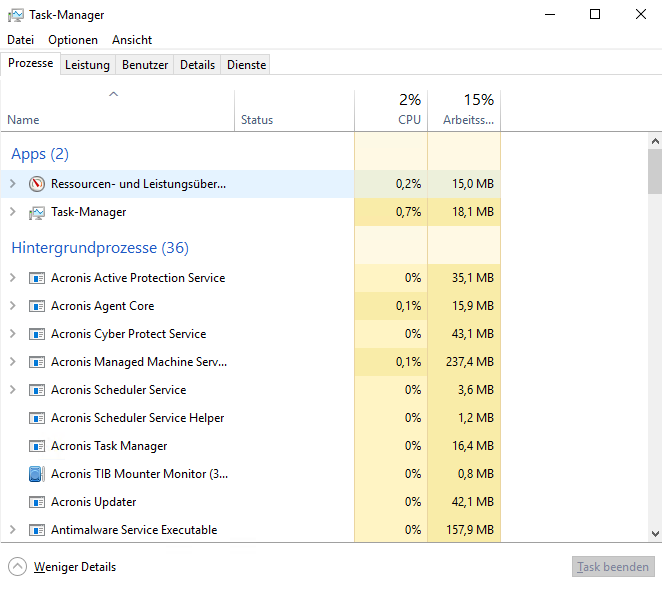Viewport: 662px width, 590px height.
Task: Sort by Arbeitsspeicher column header
Action: tap(464, 110)
